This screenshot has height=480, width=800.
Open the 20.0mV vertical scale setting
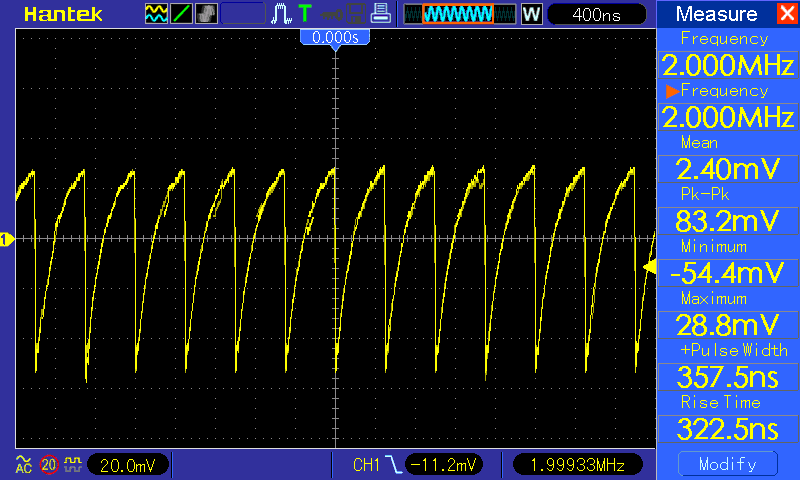coord(128,464)
